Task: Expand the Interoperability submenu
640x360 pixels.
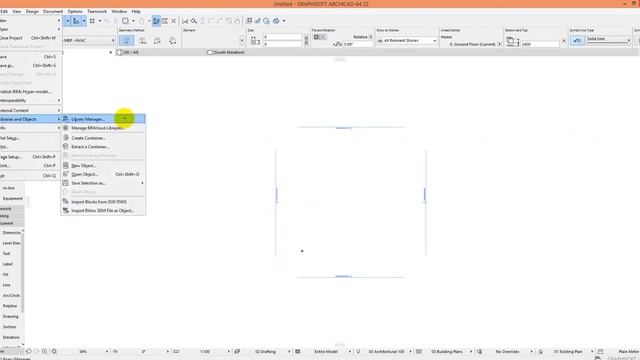Action: (x=30, y=100)
